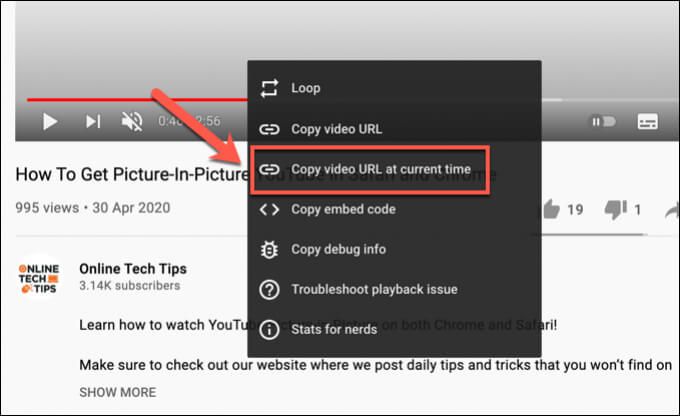Click the info icon for Stats for nerds

[x=269, y=330]
